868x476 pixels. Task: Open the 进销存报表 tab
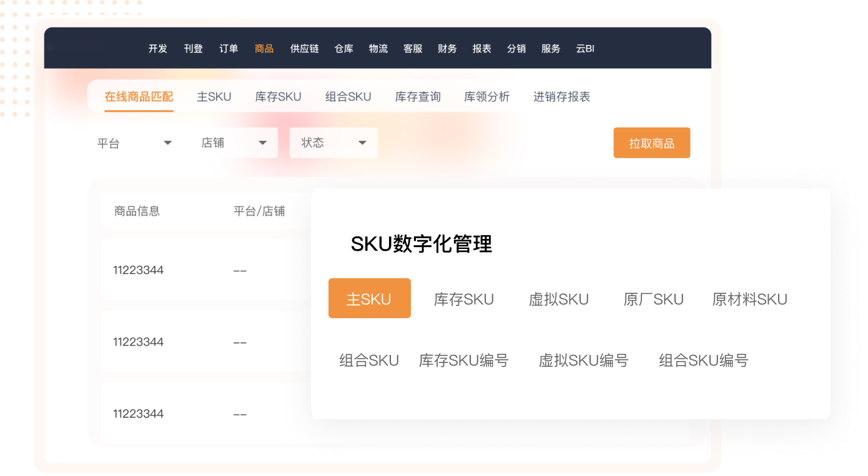(561, 97)
